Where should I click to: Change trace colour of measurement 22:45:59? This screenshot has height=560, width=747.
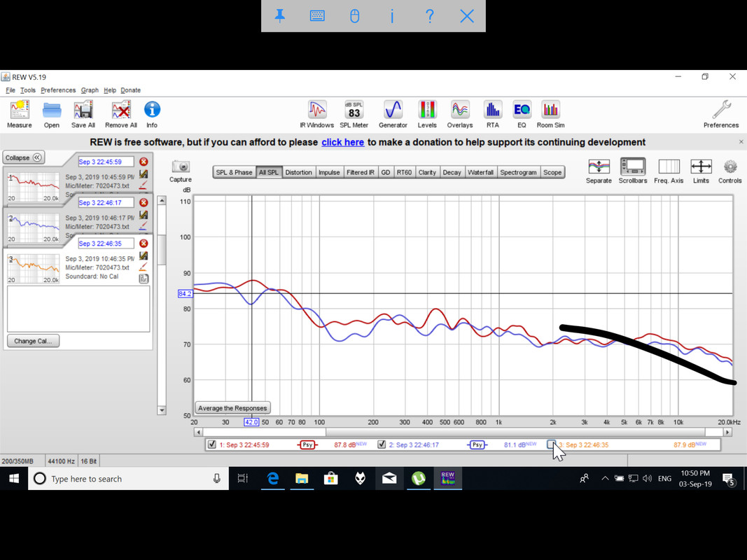pos(144,185)
